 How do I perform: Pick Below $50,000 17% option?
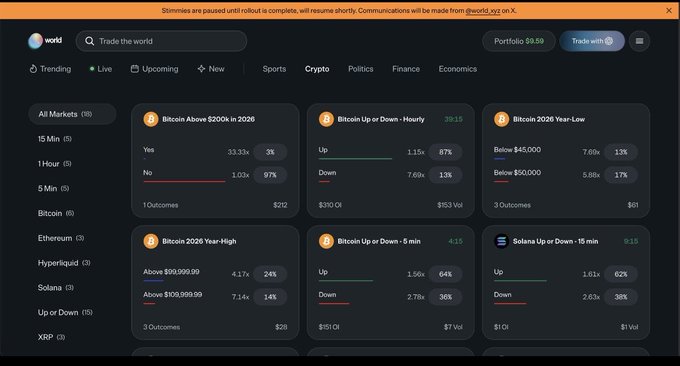621,175
